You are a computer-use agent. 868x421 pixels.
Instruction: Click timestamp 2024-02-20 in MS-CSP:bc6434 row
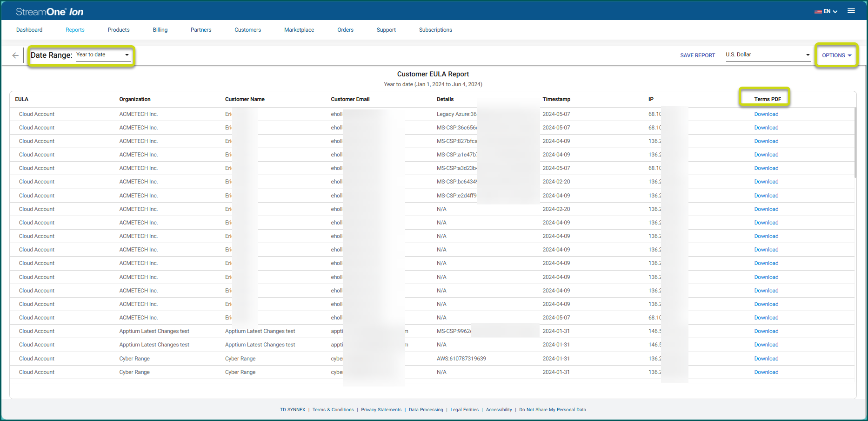click(x=556, y=182)
